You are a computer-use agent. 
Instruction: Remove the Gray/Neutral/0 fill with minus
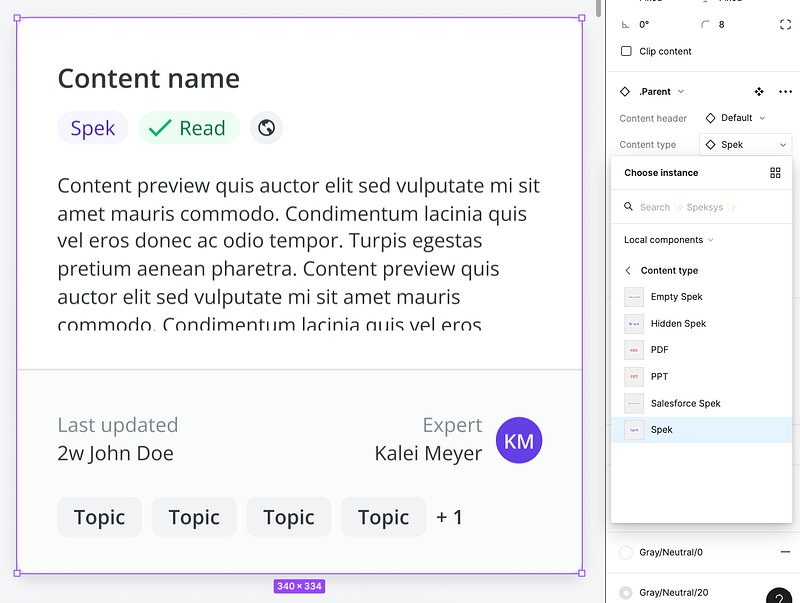point(785,552)
